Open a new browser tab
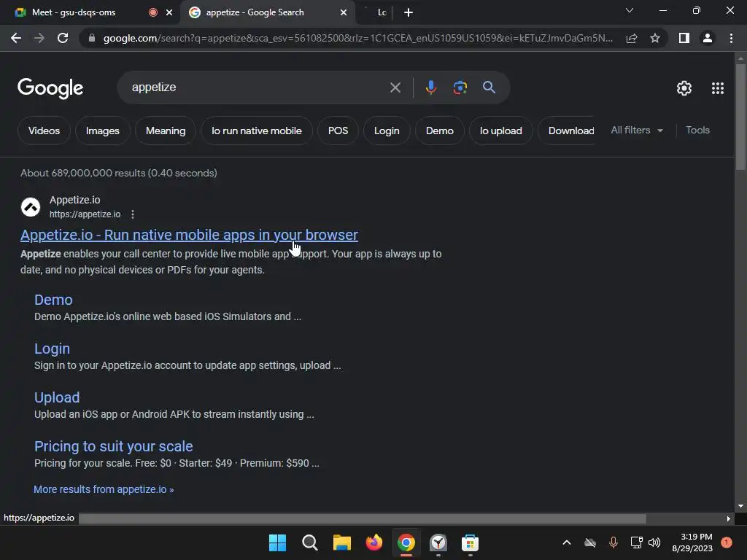Viewport: 747px width, 560px height. pyautogui.click(x=409, y=12)
